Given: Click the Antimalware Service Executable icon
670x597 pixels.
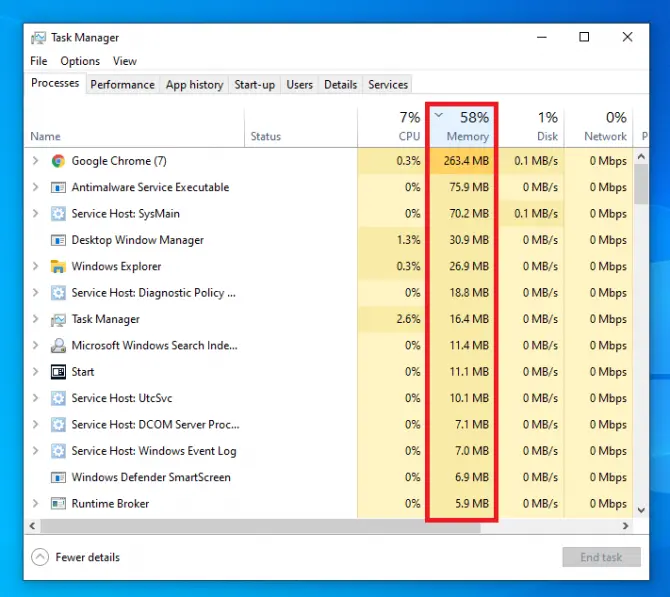Looking at the screenshot, I should point(58,188).
